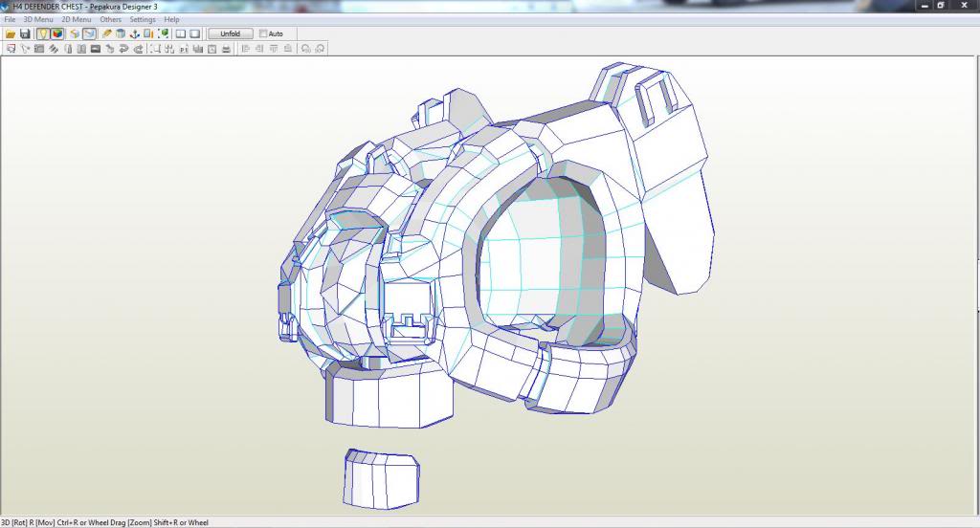Toggle the light bulb lighting button
This screenshot has width=980, height=528.
[x=42, y=33]
